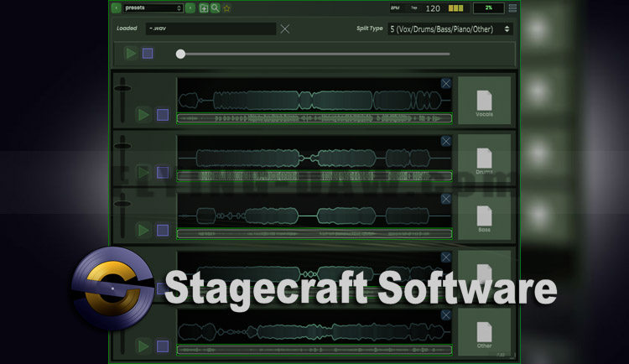
Task: Remove the Vocals stem with X
Action: point(445,83)
